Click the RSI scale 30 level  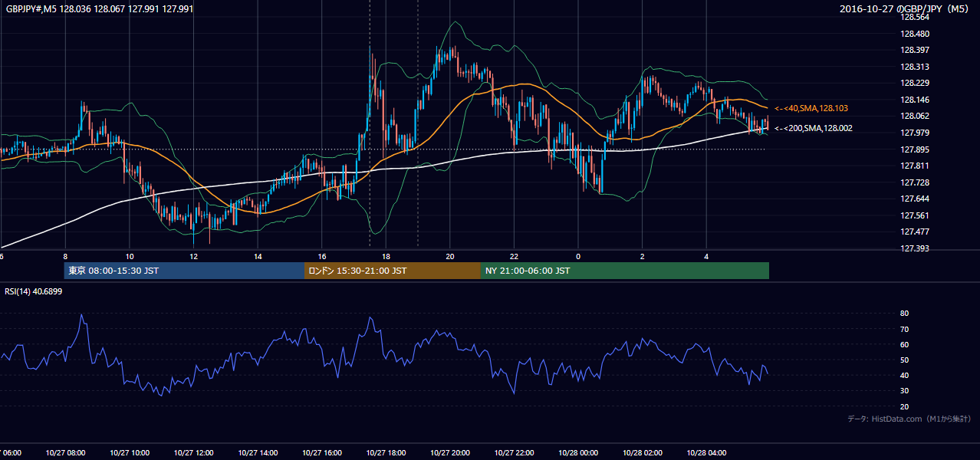point(904,391)
